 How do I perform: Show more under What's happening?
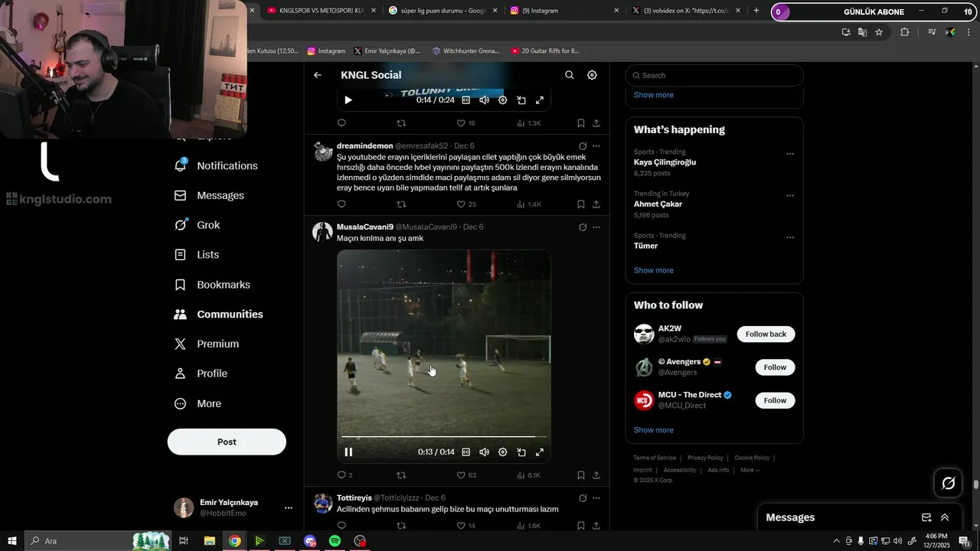pyautogui.click(x=653, y=270)
